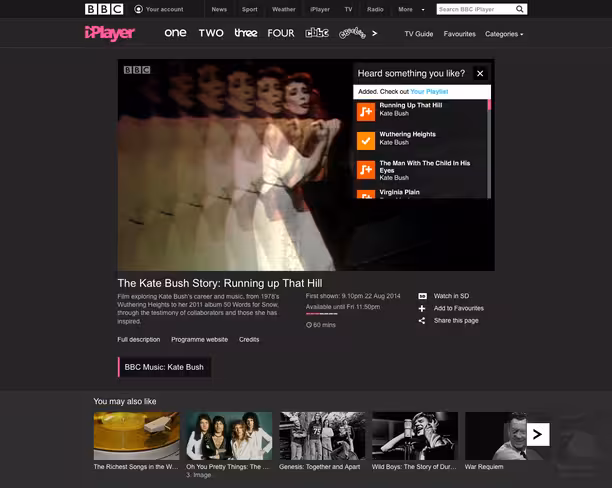Click the account avatar icon

click(138, 9)
